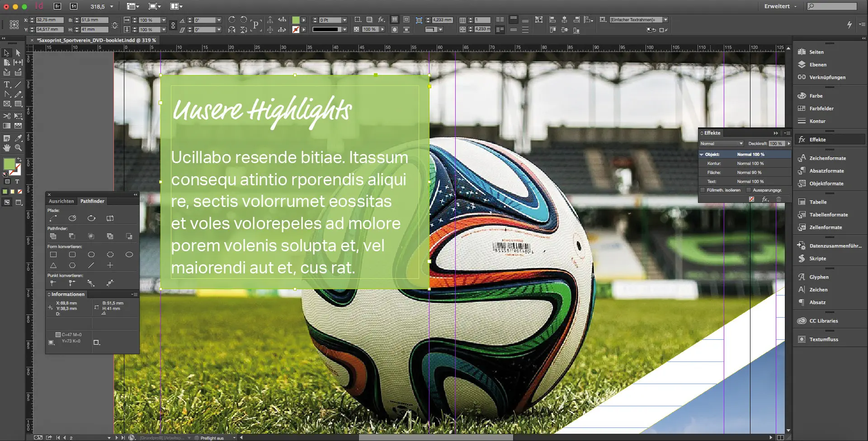This screenshot has width=868, height=441.
Task: Open the Farbfelder panel
Action: 821,108
